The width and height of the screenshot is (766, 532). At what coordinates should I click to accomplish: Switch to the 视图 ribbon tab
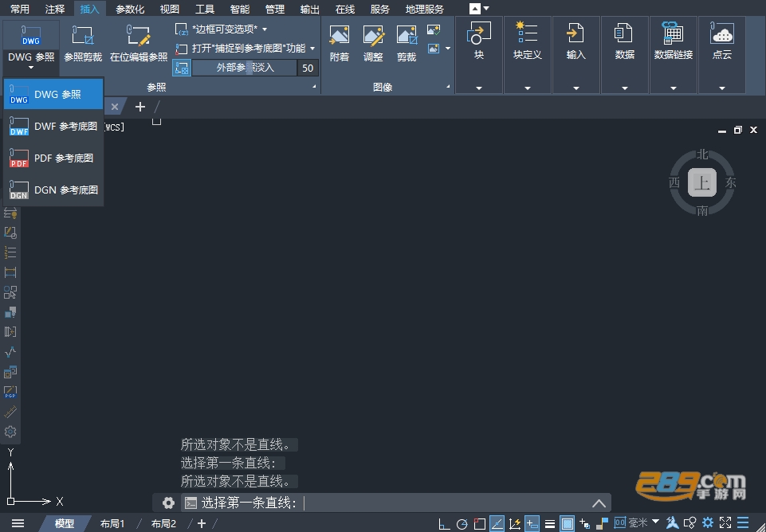tap(170, 10)
